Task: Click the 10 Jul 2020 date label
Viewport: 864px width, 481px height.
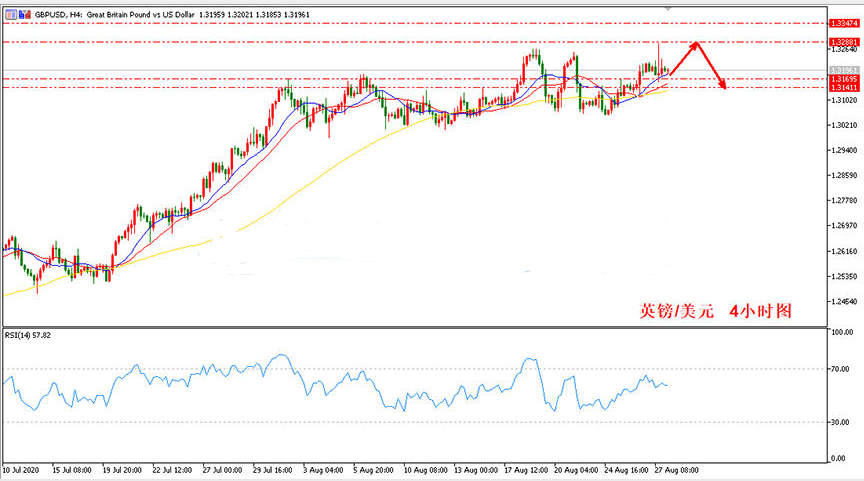Action: point(21,470)
